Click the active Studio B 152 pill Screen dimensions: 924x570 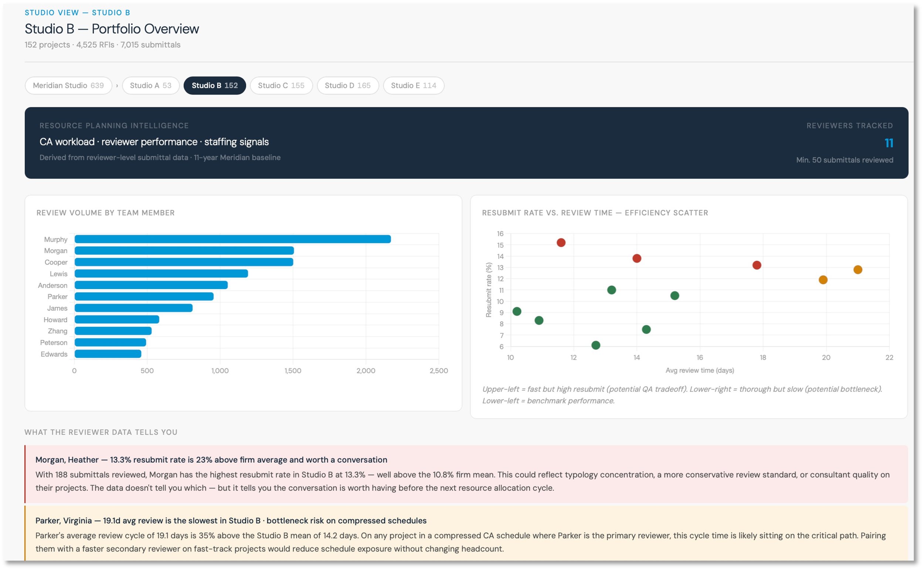215,86
